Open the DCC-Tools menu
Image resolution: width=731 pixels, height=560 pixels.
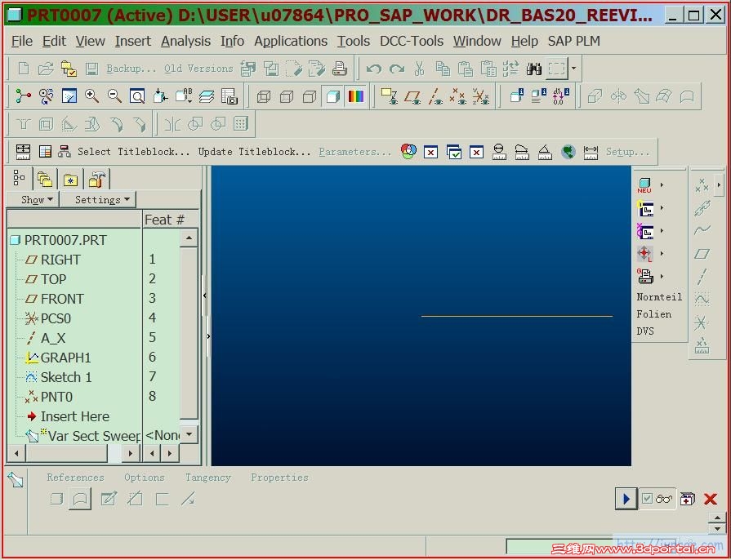[x=411, y=41]
